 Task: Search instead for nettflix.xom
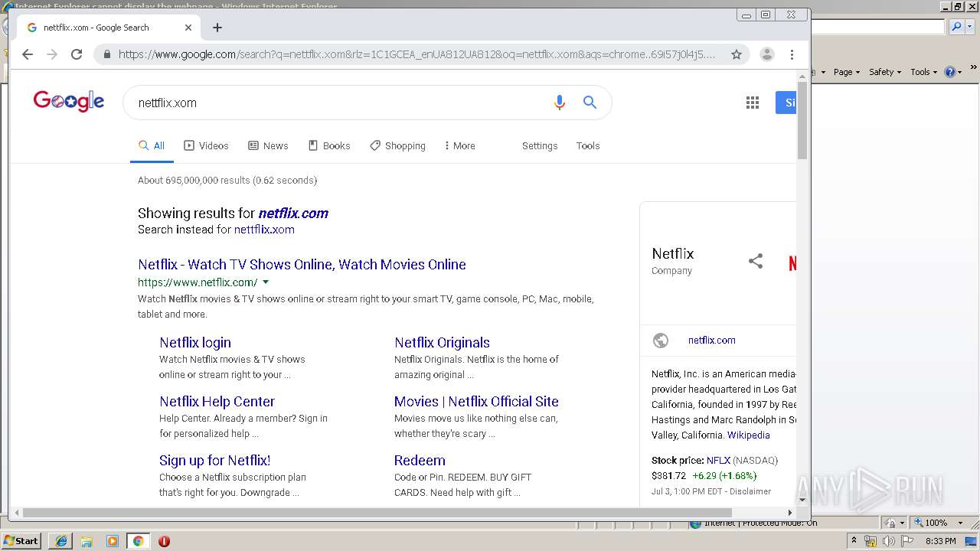click(264, 230)
